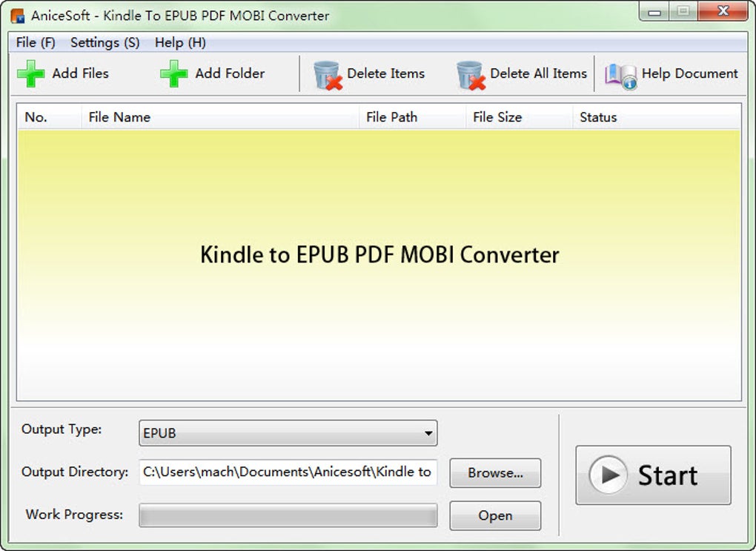Open the Help Document book icon
756x551 pixels.
pos(621,76)
